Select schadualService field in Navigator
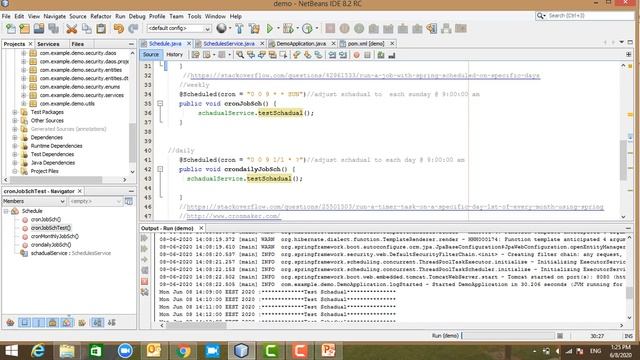Image resolution: width=640 pixels, height=360 pixels. (x=71, y=253)
